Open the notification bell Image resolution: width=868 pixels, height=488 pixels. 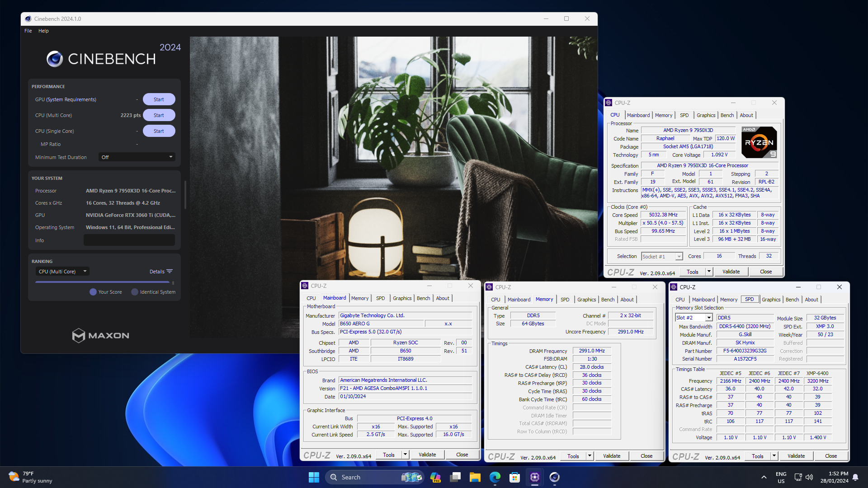855,477
